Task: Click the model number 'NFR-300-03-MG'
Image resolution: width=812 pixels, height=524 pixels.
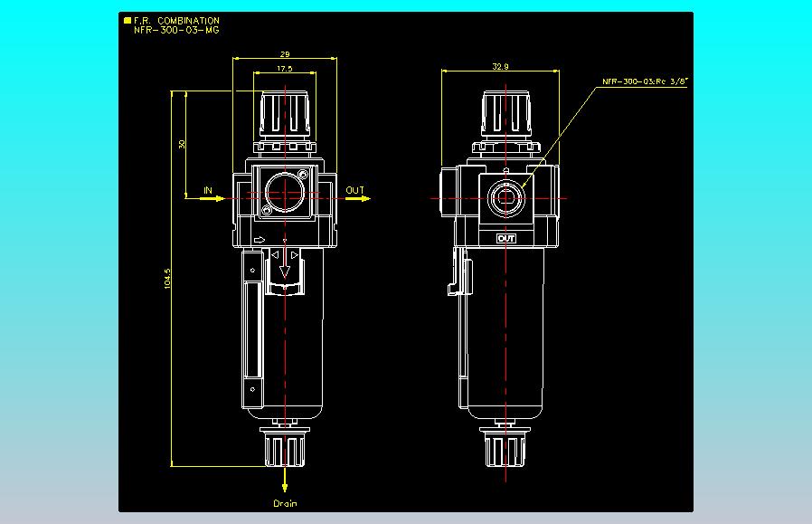Action: (x=176, y=30)
